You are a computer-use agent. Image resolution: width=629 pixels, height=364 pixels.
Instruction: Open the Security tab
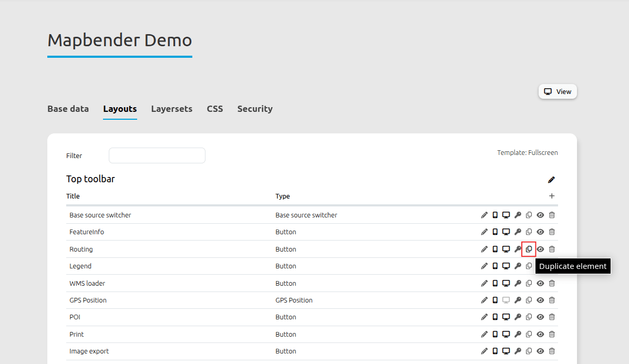255,109
